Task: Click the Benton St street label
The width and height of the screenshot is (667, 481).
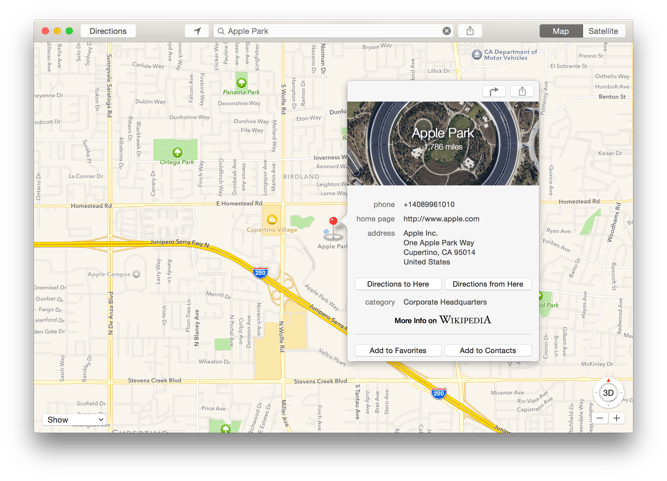Action: tap(612, 97)
